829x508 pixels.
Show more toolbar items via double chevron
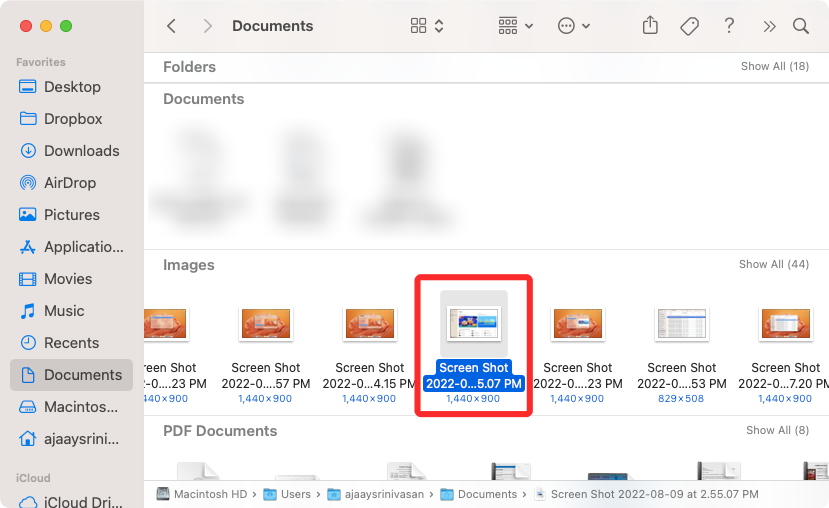pyautogui.click(x=768, y=26)
